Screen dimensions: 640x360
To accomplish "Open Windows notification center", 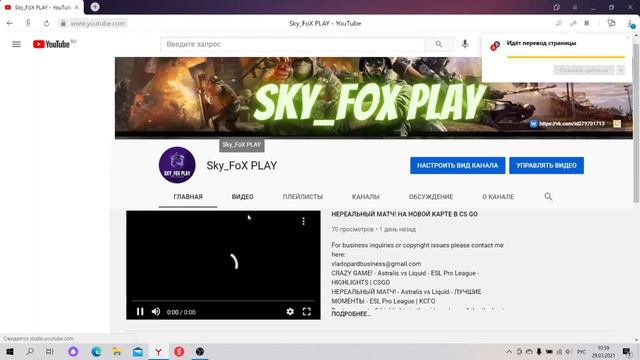I will coord(627,351).
